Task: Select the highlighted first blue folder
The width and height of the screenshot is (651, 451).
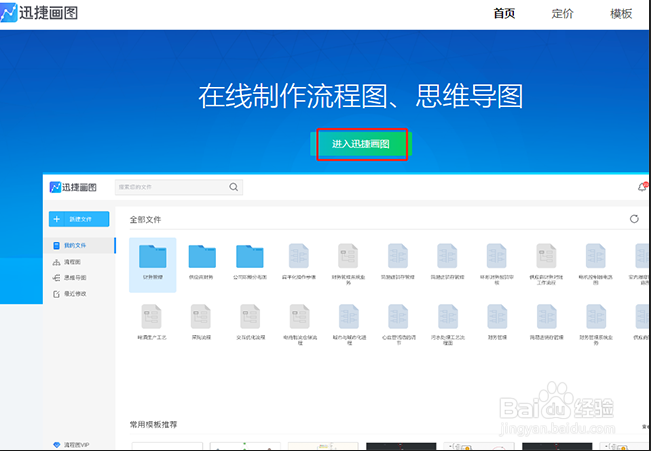Action: coord(152,265)
